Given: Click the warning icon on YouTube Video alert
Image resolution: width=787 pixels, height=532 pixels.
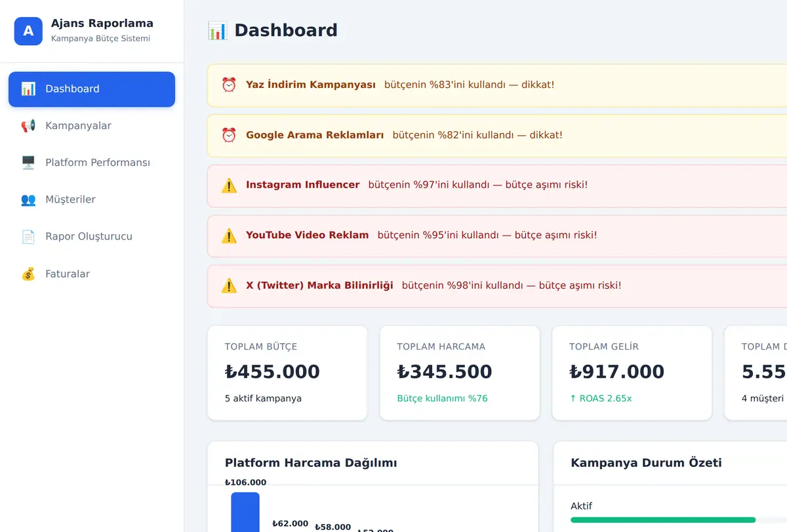Looking at the screenshot, I should click(x=229, y=235).
